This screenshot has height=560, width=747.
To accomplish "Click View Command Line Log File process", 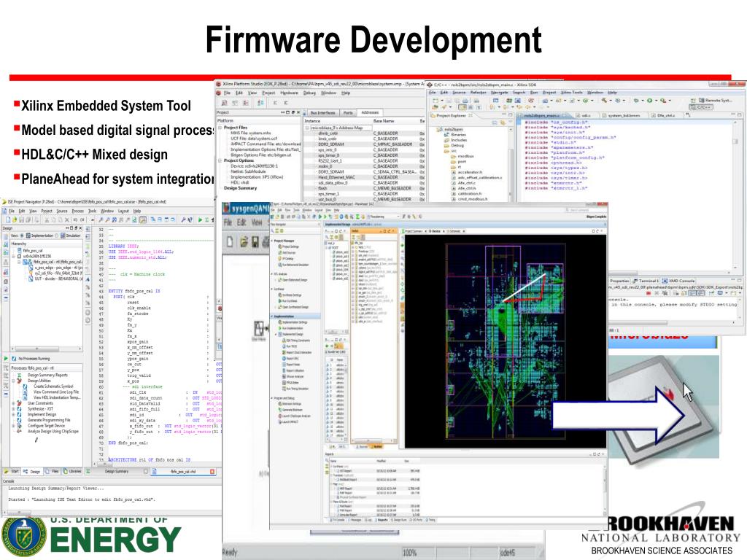I will tap(56, 392).
